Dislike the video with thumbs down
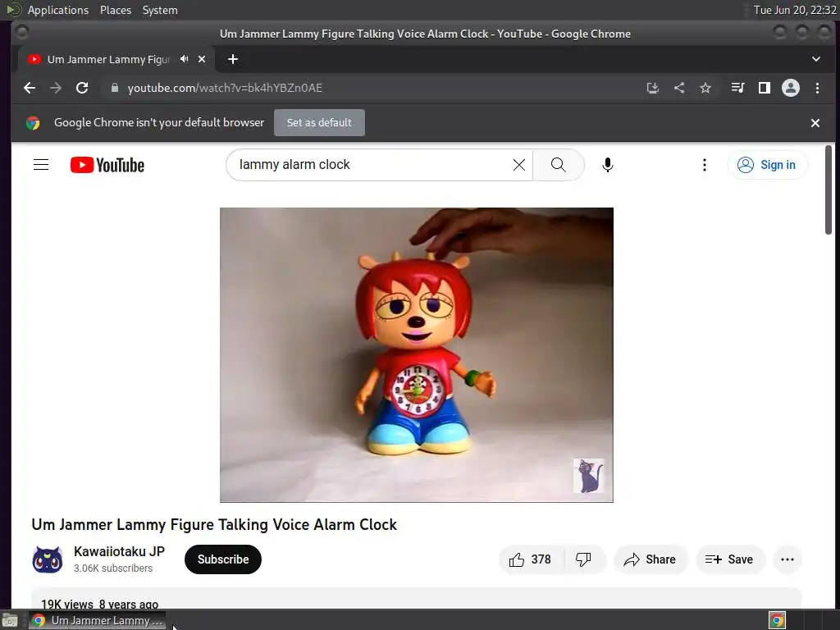The image size is (840, 630). click(584, 559)
